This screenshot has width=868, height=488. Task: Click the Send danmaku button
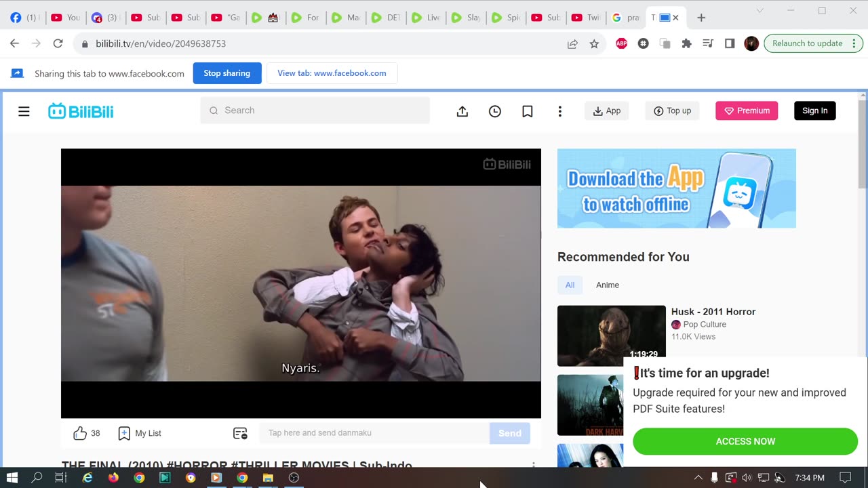click(510, 433)
